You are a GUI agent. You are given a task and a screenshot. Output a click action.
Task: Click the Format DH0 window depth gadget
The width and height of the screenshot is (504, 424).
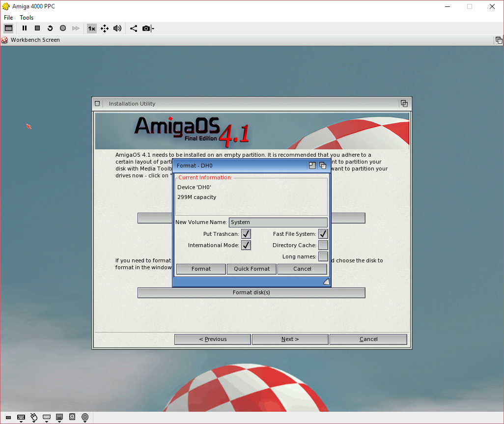pyautogui.click(x=323, y=166)
